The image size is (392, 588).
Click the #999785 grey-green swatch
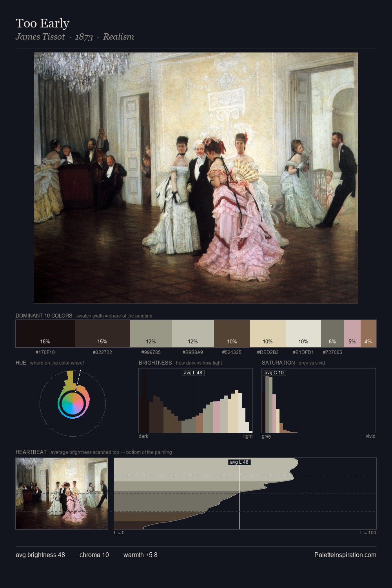pyautogui.click(x=151, y=334)
